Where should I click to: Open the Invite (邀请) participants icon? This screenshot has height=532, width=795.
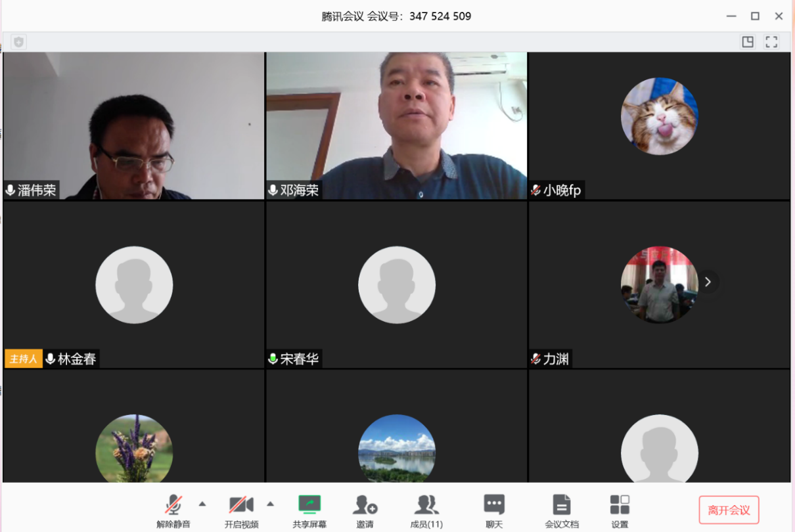pos(365,504)
